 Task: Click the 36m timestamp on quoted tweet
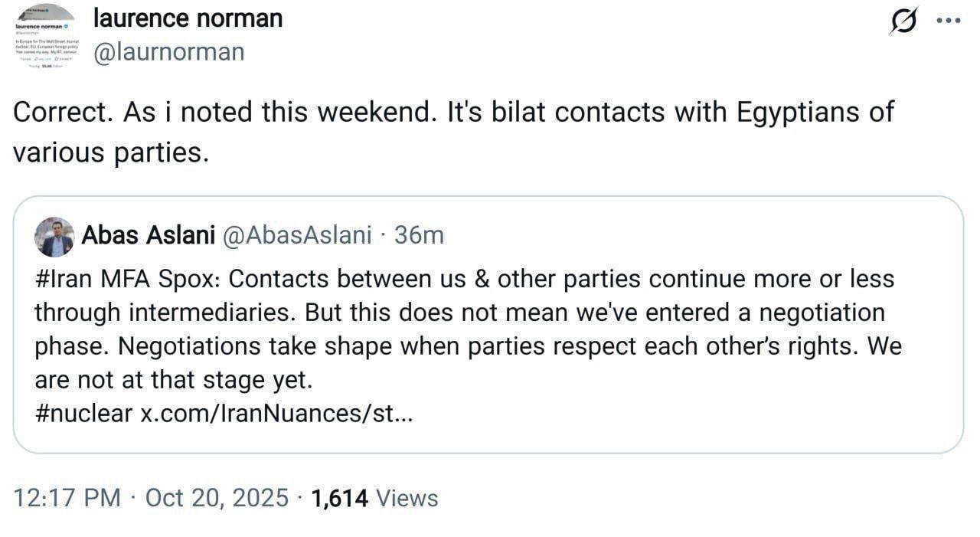(x=419, y=235)
